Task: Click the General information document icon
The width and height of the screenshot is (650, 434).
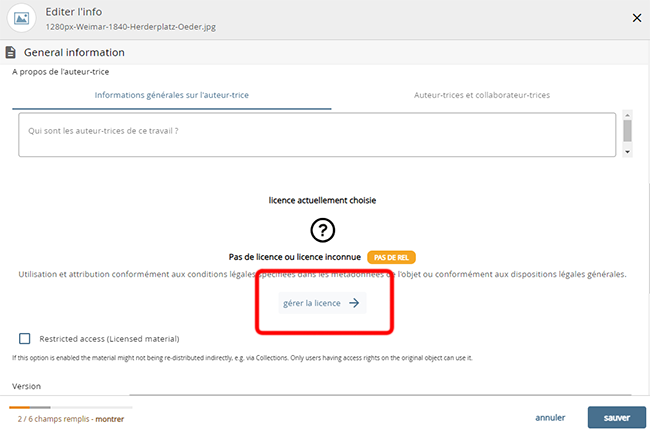Action: 11,52
